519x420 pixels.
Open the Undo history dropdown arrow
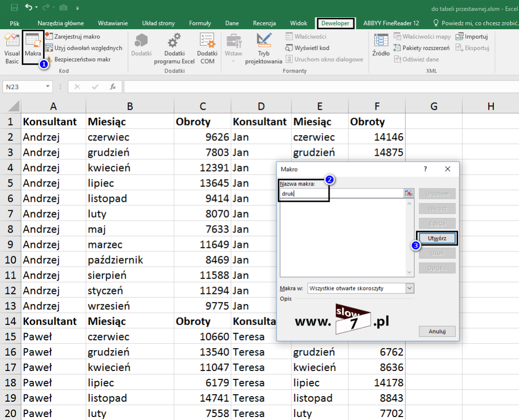[37, 7]
